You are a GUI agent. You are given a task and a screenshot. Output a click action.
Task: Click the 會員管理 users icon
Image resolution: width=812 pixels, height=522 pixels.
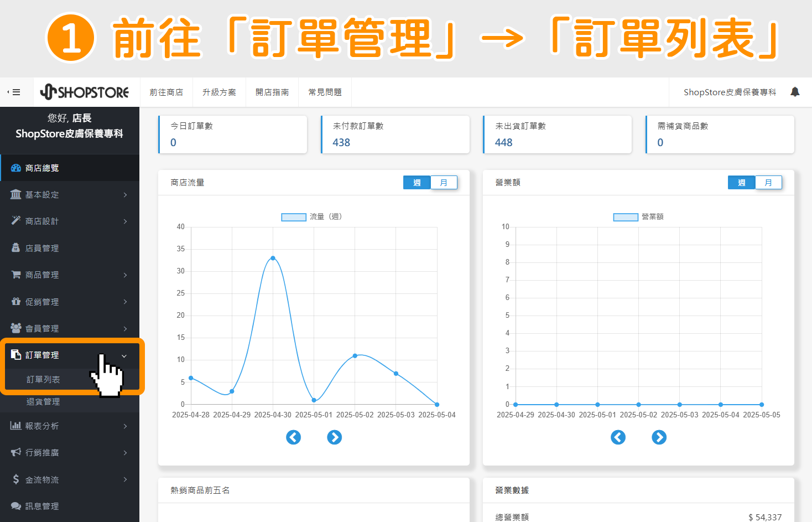pos(16,328)
